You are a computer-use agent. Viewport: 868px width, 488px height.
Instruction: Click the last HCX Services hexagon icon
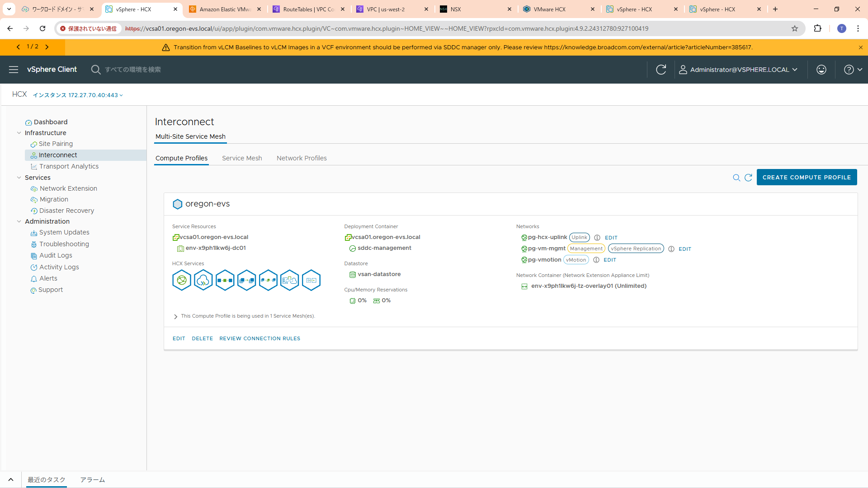click(311, 280)
